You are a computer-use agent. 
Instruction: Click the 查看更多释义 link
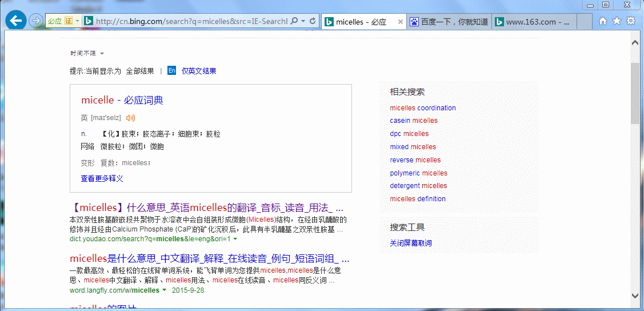click(x=102, y=178)
